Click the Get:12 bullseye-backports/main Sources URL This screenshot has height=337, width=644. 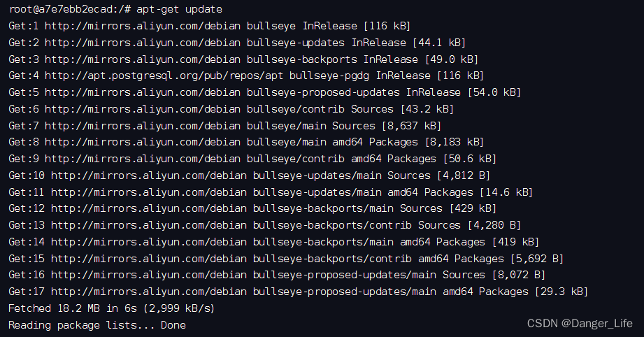146,208
